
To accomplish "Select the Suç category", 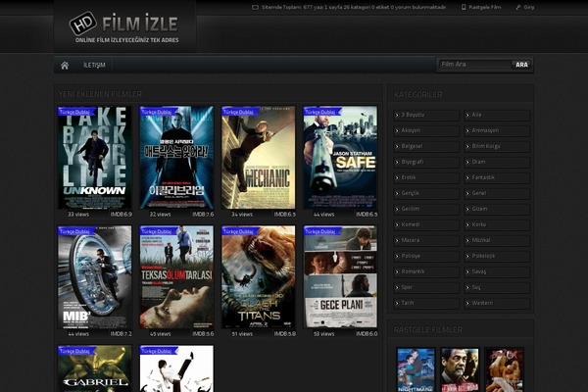I will (497, 287).
